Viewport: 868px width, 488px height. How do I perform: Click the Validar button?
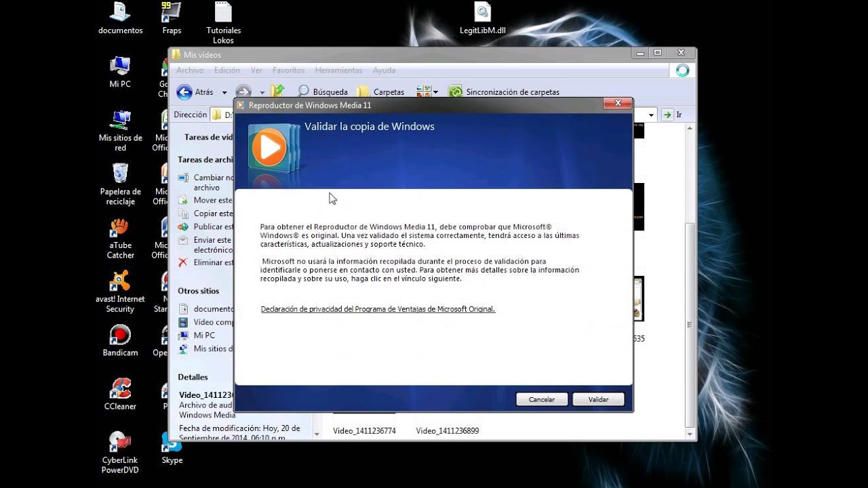[x=598, y=399]
